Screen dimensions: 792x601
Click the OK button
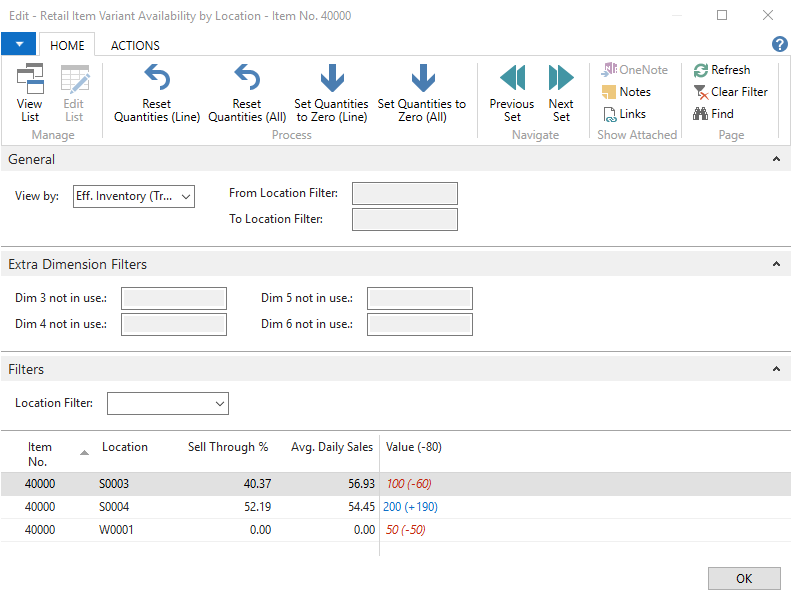click(744, 578)
